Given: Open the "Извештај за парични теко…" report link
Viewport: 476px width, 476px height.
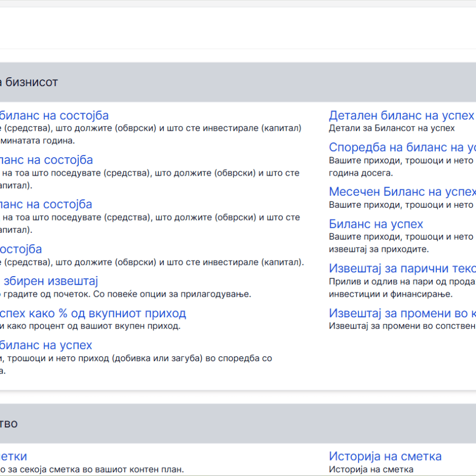Looking at the screenshot, I should point(402,268).
